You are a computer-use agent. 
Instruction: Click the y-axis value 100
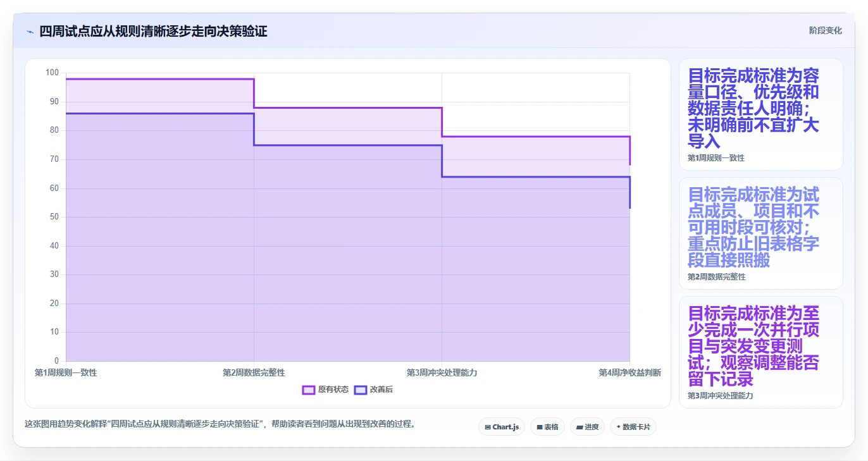[52, 73]
